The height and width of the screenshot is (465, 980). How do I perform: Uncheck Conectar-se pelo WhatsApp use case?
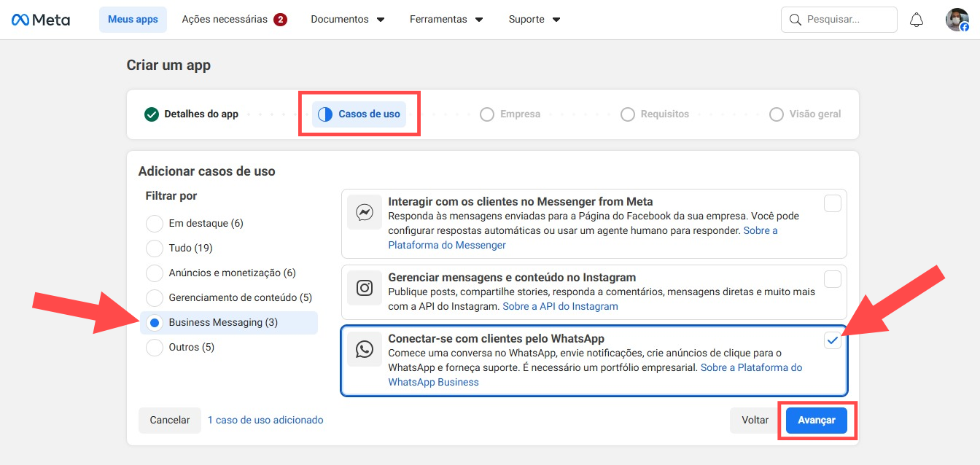pos(833,340)
